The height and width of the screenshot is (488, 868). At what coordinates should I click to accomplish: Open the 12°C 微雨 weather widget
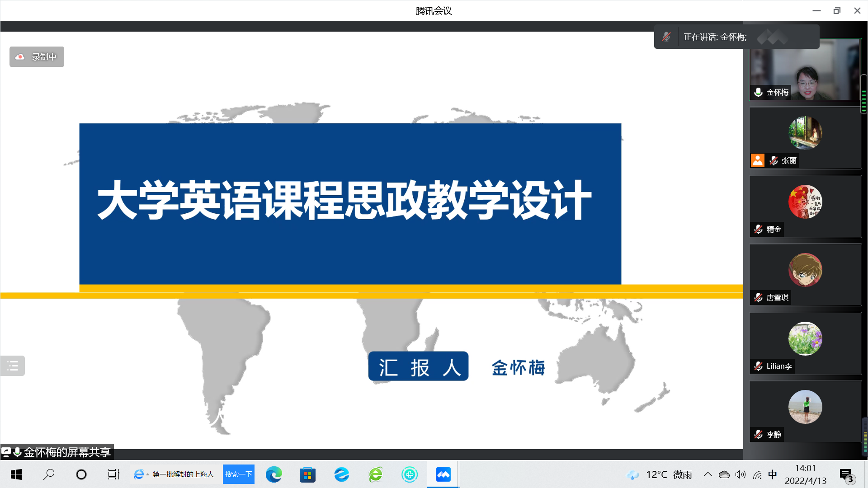659,474
